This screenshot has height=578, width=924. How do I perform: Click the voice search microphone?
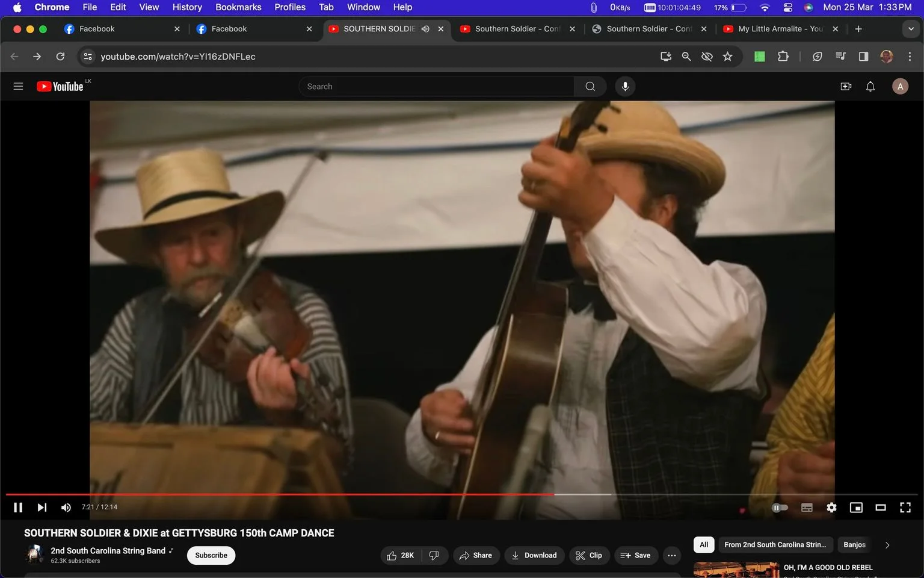point(625,87)
